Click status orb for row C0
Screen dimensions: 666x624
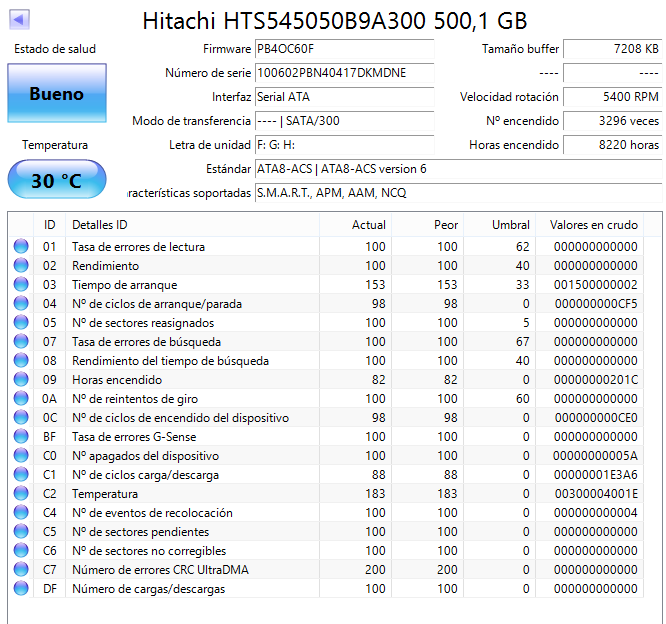coord(21,455)
